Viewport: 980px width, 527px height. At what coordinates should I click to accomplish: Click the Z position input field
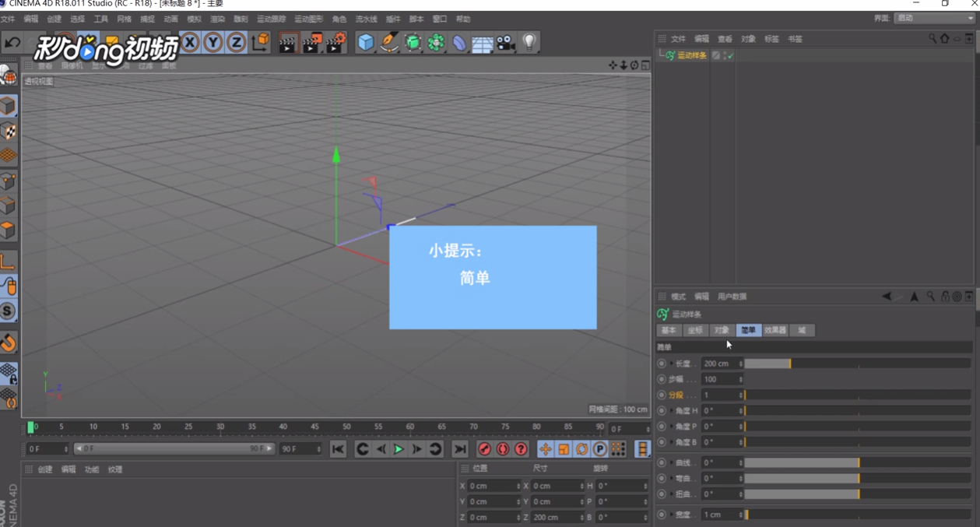(x=490, y=517)
